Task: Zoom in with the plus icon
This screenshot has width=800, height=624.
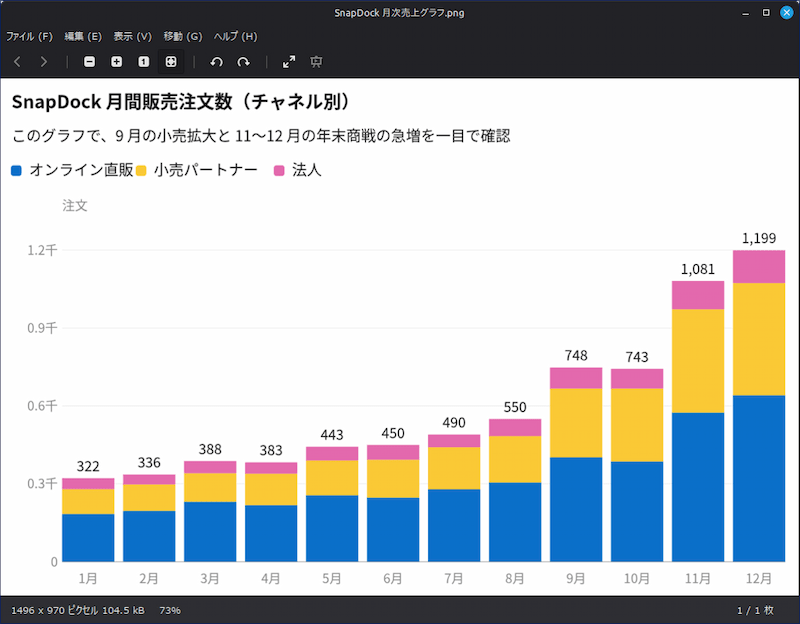Action: 116,62
